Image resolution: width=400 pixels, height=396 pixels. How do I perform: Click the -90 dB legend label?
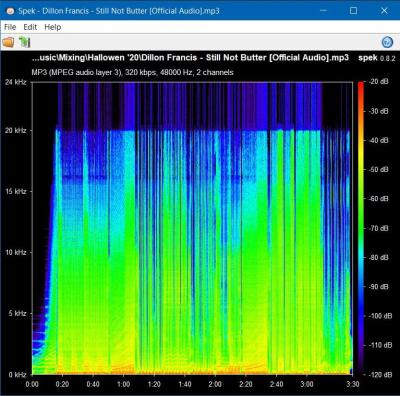[x=379, y=287]
